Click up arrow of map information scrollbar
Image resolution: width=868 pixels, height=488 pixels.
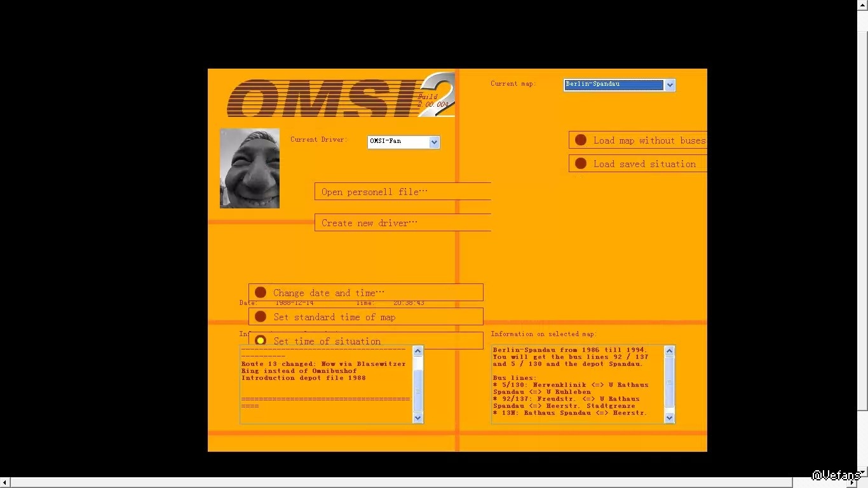[x=669, y=351]
